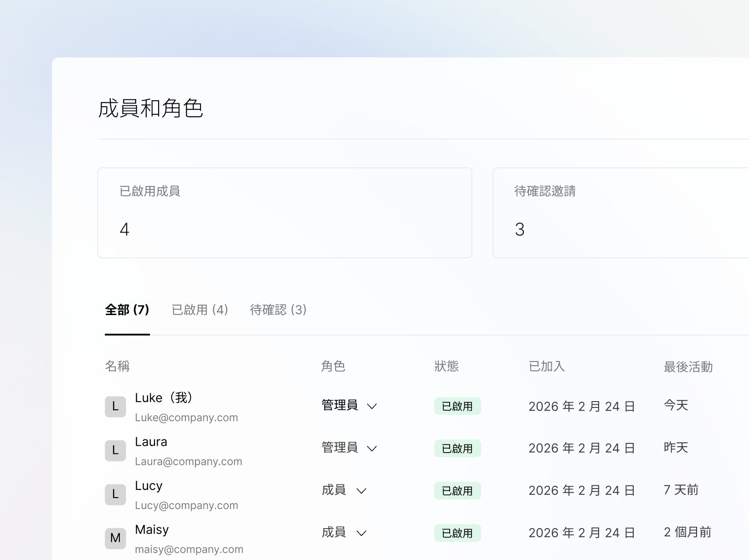
Task: Click the email Laura@company.com
Action: click(189, 461)
